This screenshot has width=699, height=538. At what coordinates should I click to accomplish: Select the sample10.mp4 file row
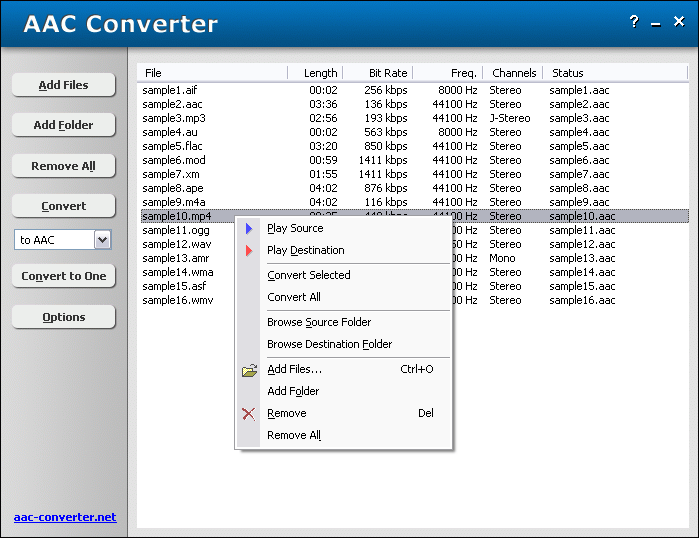(415, 216)
